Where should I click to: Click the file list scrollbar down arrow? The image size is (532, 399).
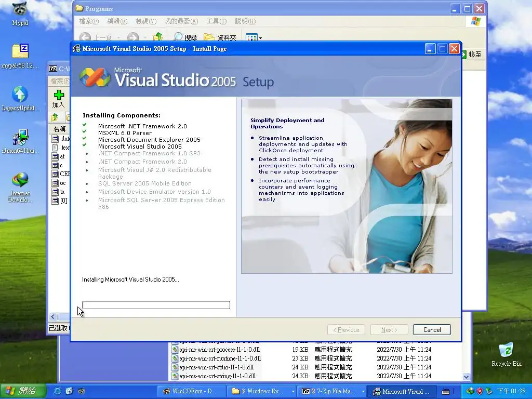[466, 377]
